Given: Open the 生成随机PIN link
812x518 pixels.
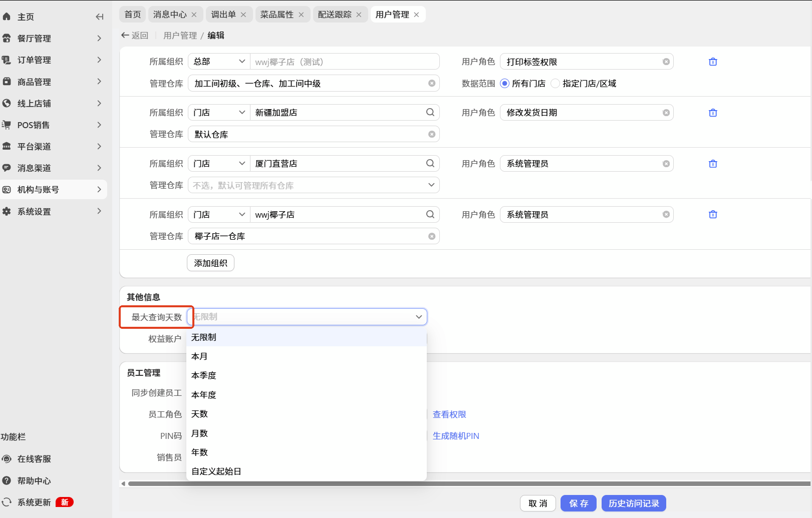Looking at the screenshot, I should coord(456,436).
